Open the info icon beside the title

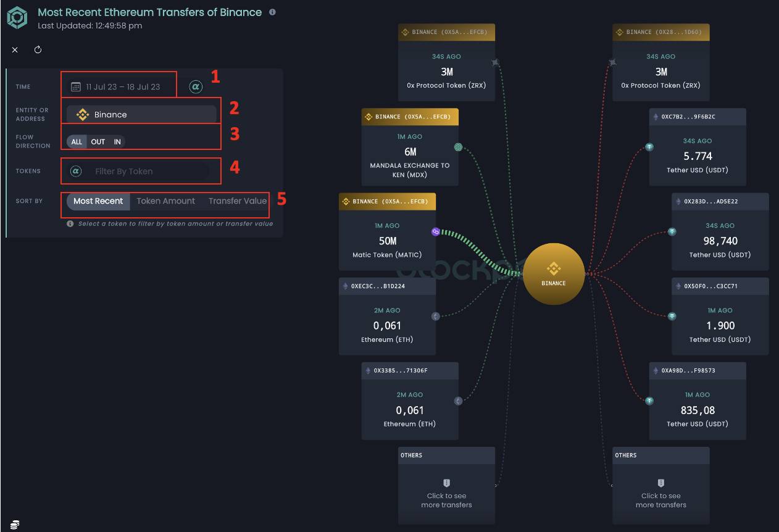point(273,12)
